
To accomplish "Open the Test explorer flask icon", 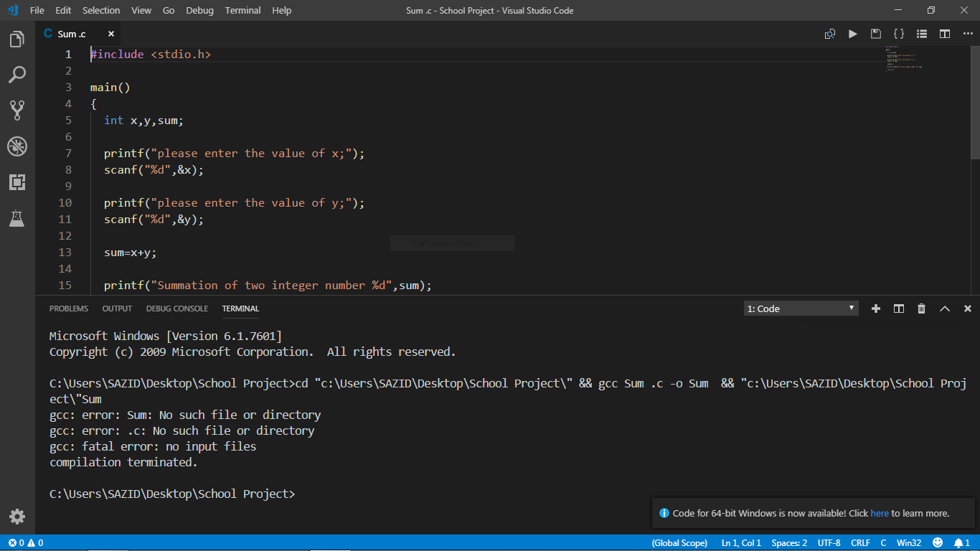I will [17, 219].
